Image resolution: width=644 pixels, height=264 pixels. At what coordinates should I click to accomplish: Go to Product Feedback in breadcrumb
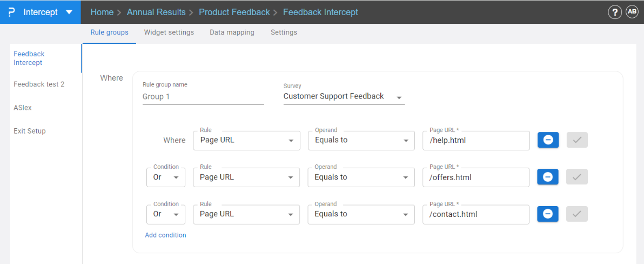(x=234, y=12)
